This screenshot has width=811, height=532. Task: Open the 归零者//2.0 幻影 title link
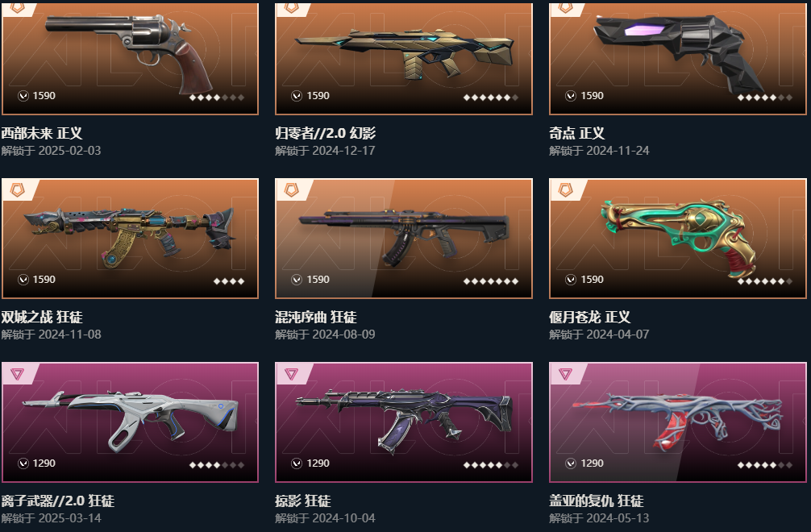pos(326,133)
